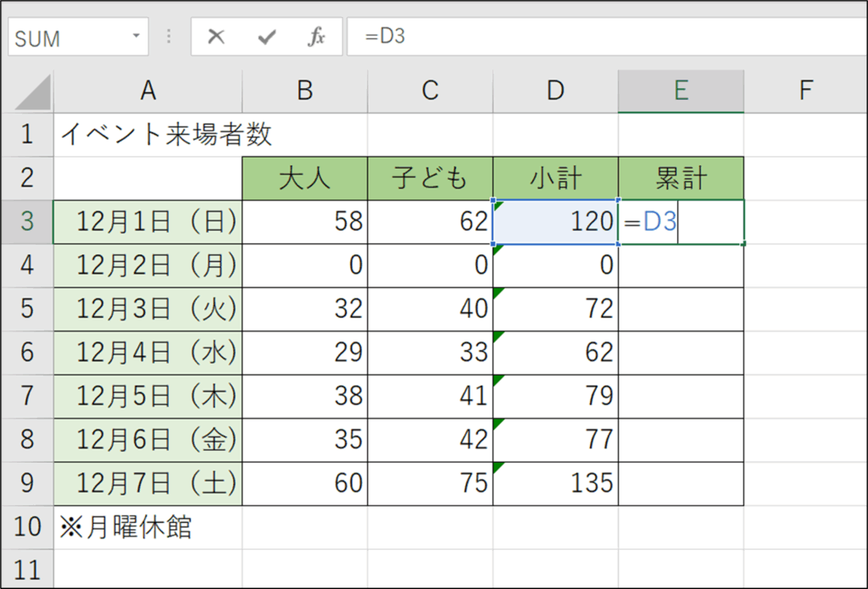Select row 7 header
This screenshot has height=589, width=868.
coord(27,397)
